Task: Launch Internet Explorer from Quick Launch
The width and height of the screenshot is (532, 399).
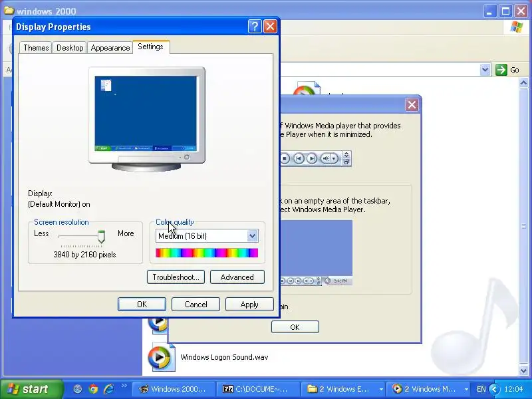Action: (x=109, y=389)
